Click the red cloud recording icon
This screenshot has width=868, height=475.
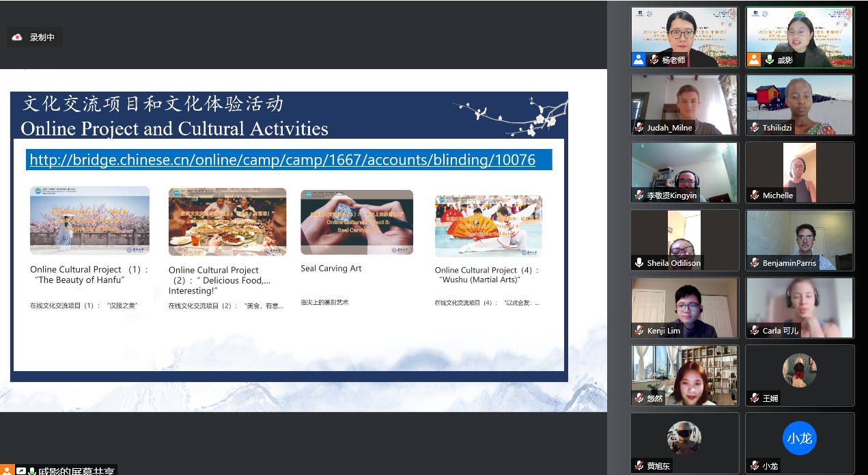[17, 37]
